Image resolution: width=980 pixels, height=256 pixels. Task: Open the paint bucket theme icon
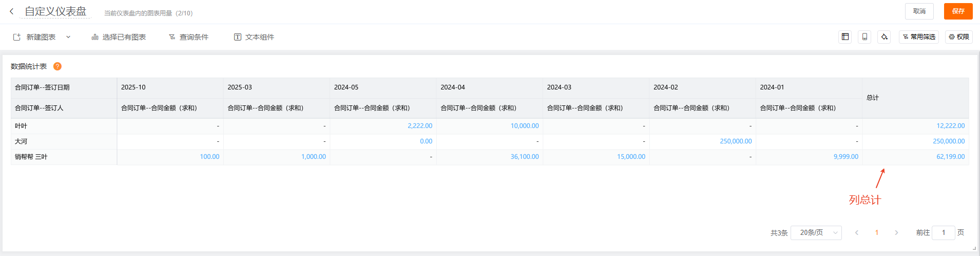click(x=884, y=37)
